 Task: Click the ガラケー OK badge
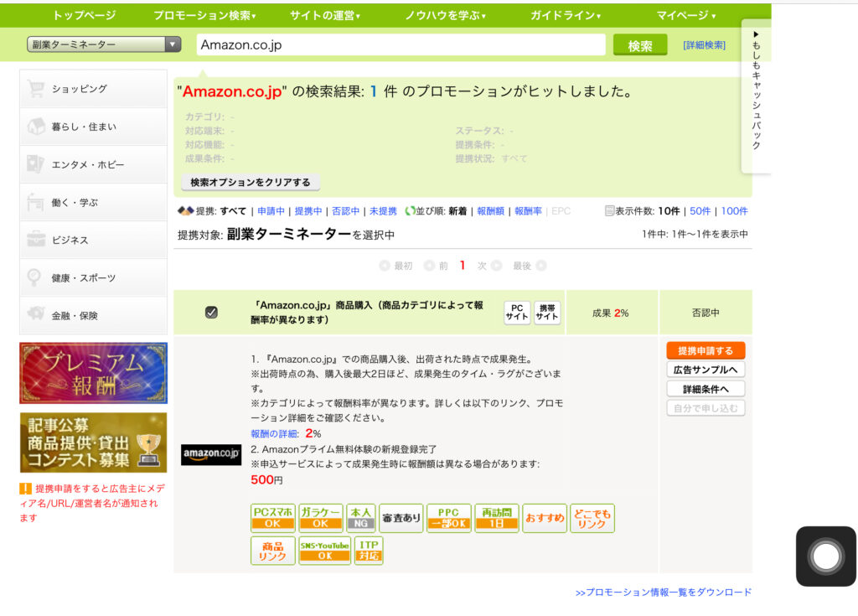tap(321, 518)
